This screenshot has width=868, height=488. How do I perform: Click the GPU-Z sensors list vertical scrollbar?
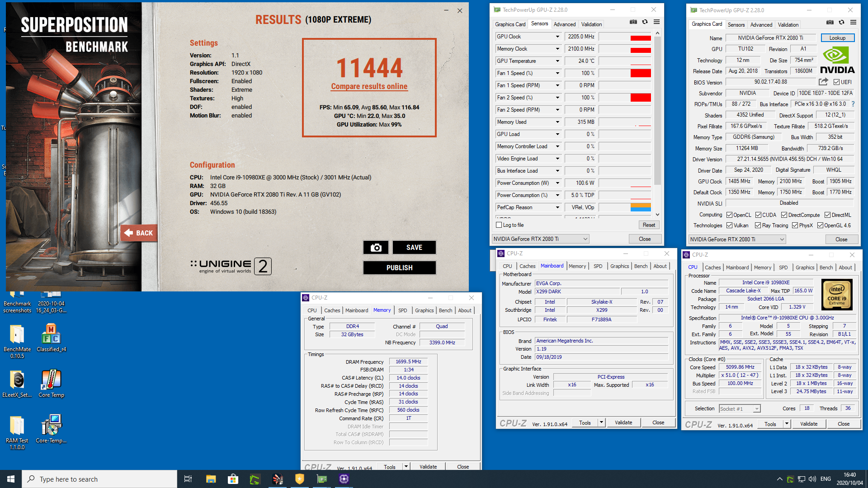(x=657, y=111)
